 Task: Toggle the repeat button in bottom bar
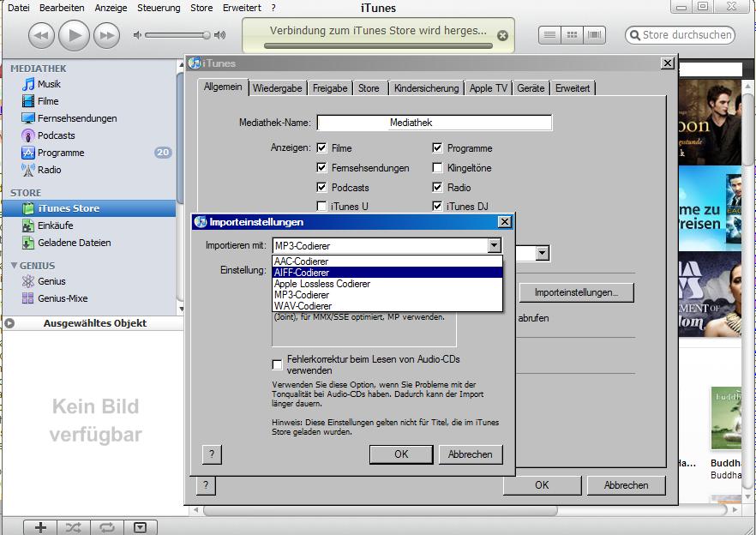tap(107, 527)
